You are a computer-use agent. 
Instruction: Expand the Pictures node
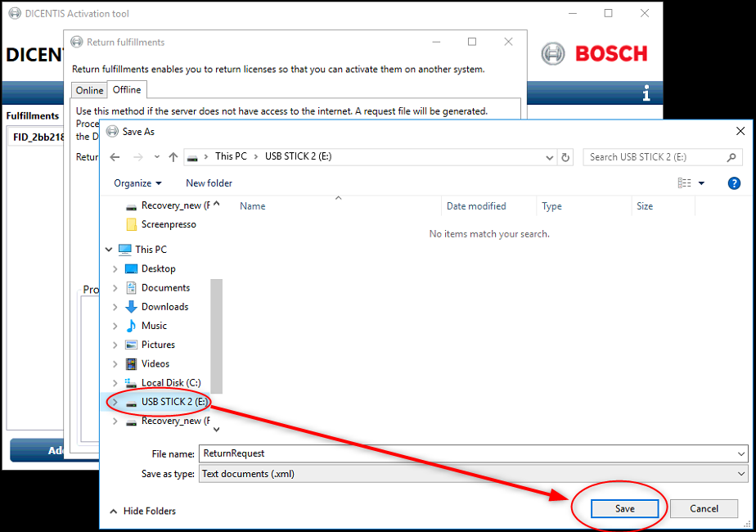[115, 345]
